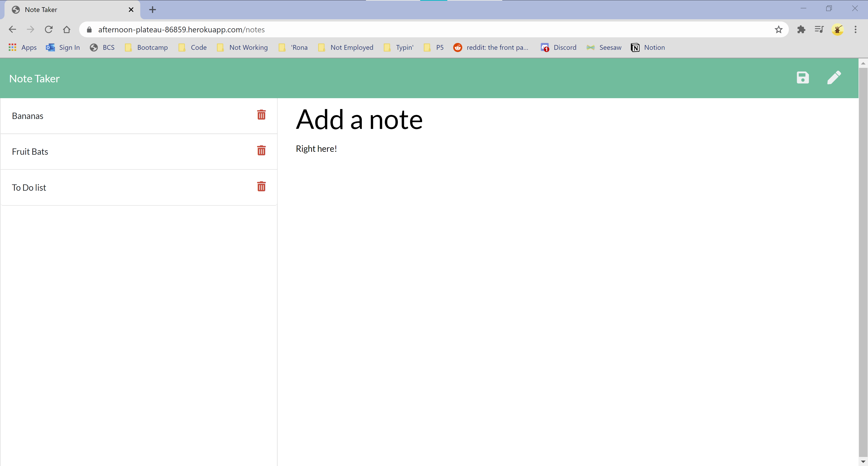The height and width of the screenshot is (466, 868).
Task: Open the Chrome extensions puzzle icon
Action: pos(801,30)
